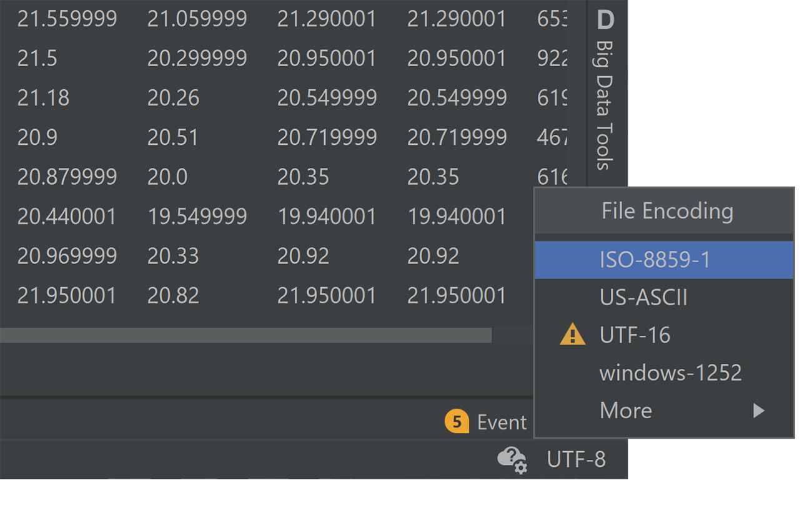
Task: Click the table cell with 20.82
Action: click(x=173, y=295)
